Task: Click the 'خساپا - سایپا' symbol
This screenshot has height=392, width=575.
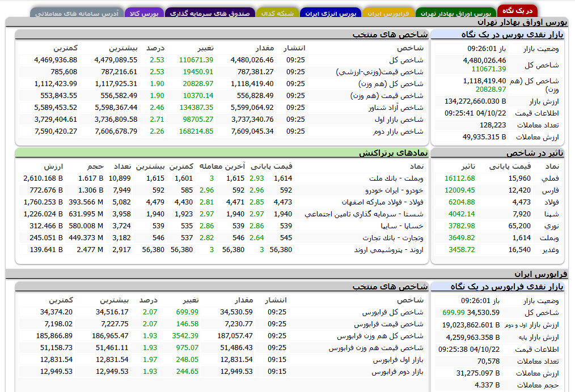Action: [403, 226]
